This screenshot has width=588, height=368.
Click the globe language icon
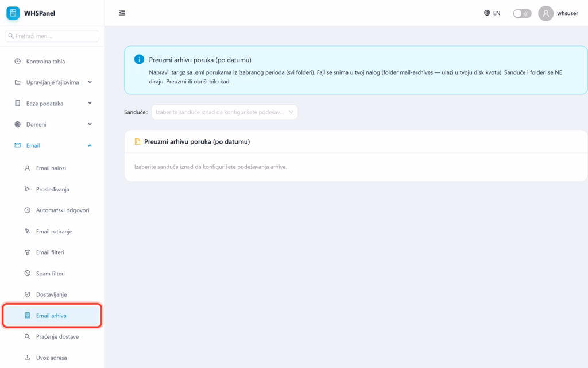tap(487, 13)
